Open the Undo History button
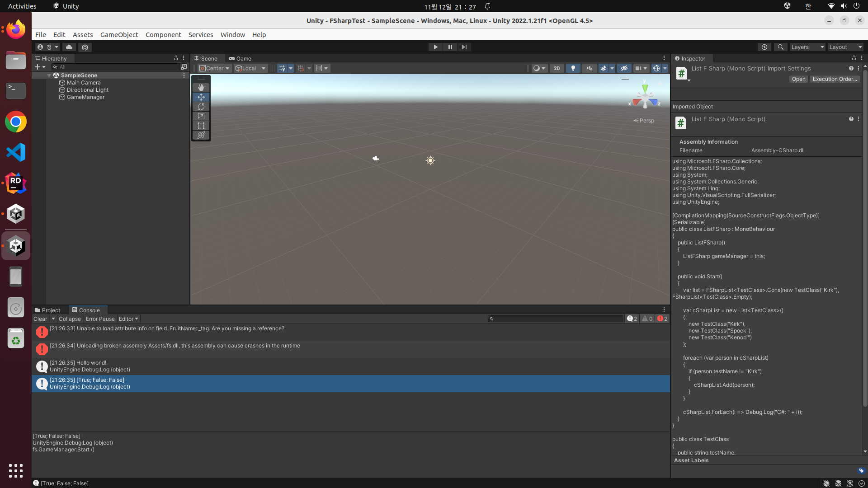 764,47
